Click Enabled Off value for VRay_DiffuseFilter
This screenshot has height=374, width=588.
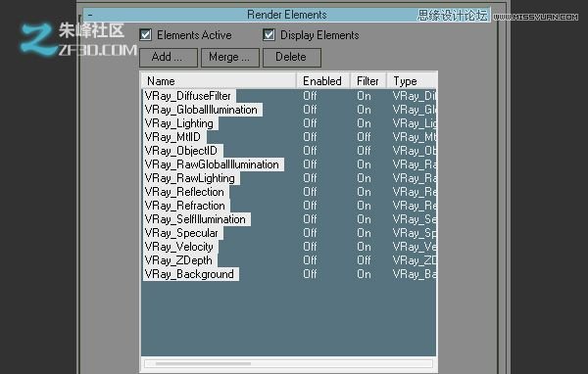point(310,96)
